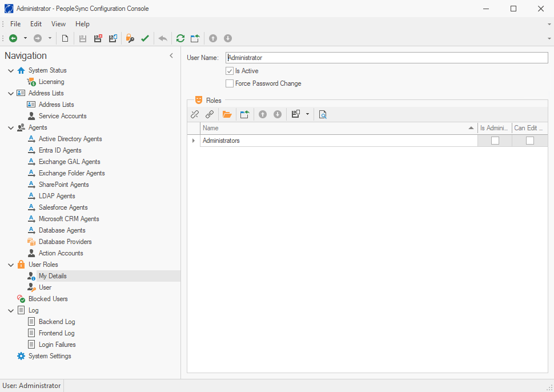Sort roles by the Name column header

click(x=339, y=128)
